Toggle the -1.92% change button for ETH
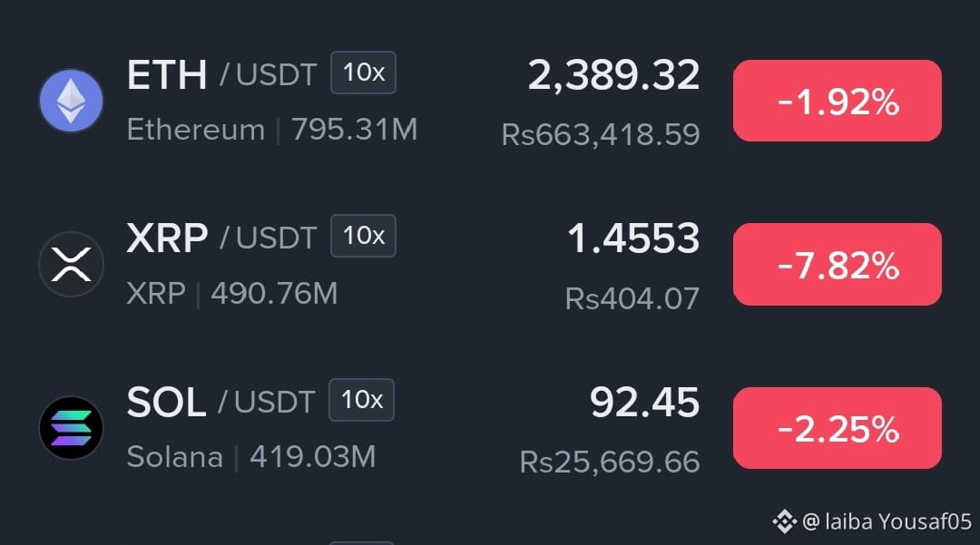Viewport: 980px width, 545px height. pyautogui.click(x=838, y=101)
